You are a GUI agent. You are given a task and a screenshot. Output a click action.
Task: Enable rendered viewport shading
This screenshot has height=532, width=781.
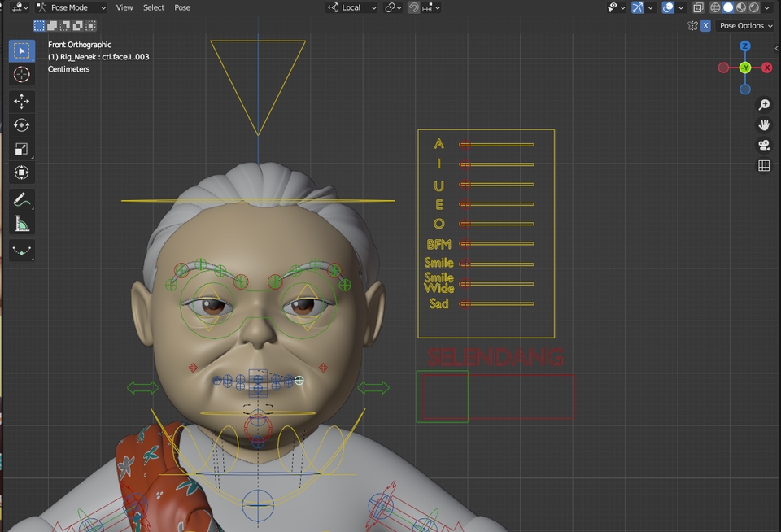(x=753, y=7)
